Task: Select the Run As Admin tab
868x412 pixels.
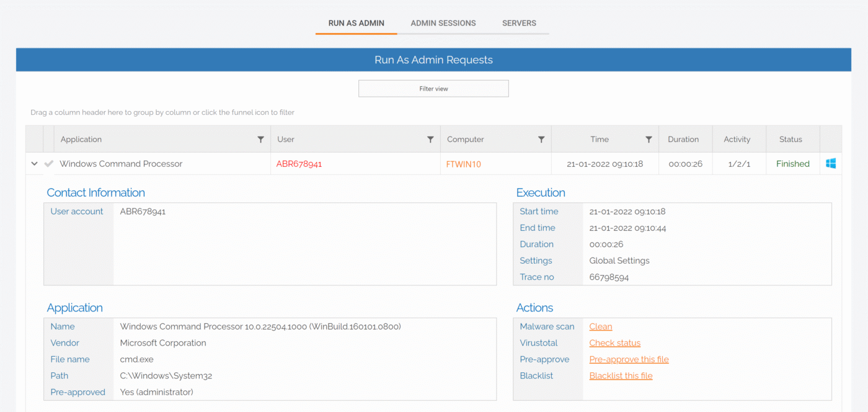Action: point(356,23)
